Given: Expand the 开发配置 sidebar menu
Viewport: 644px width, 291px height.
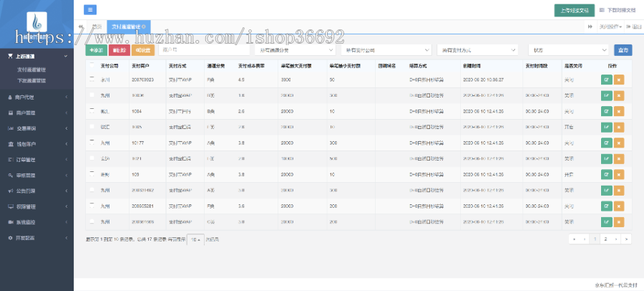Looking at the screenshot, I should coord(36,238).
